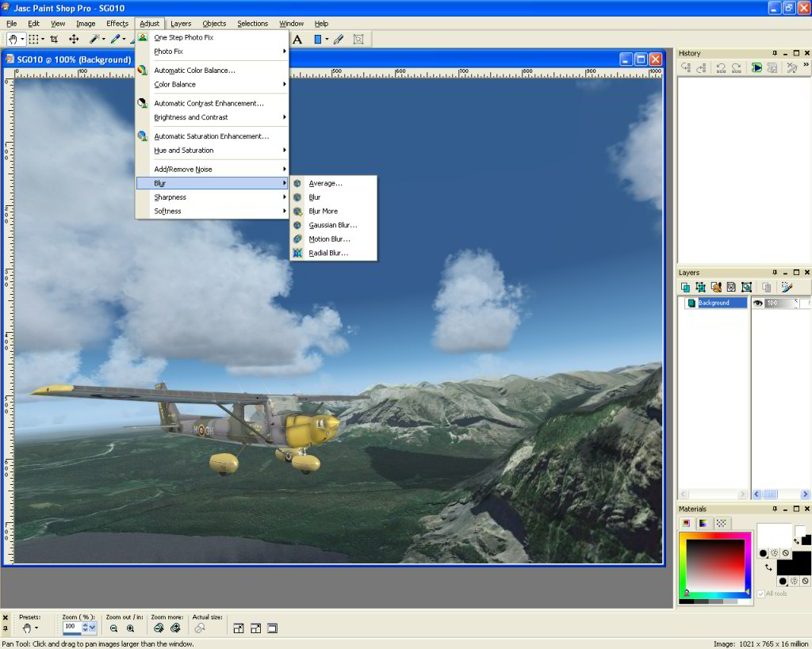Open the Pan tool flyout arrow
Screen dimensions: 812x649
(22, 39)
